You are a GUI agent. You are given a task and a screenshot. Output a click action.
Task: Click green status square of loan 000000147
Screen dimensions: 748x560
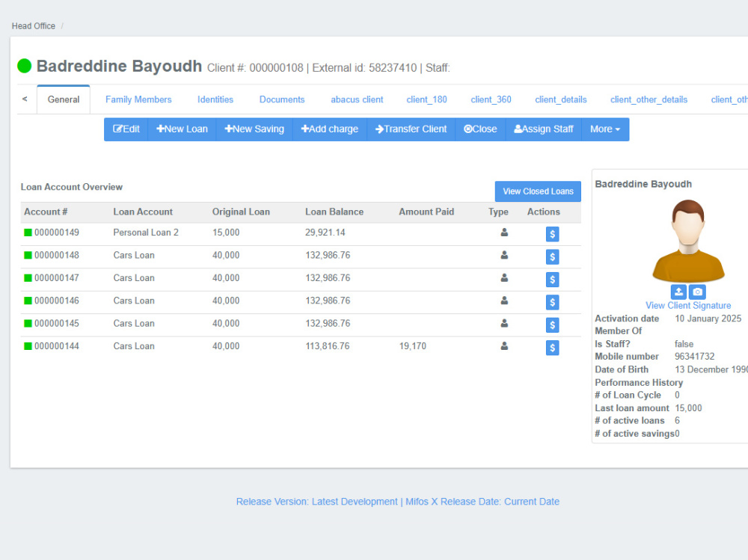click(x=28, y=278)
